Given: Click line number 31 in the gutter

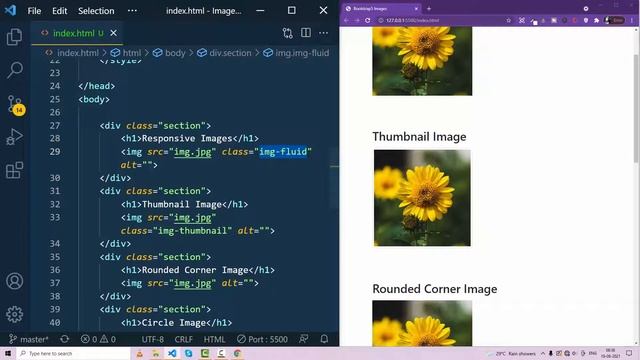Looking at the screenshot, I should tap(55, 191).
